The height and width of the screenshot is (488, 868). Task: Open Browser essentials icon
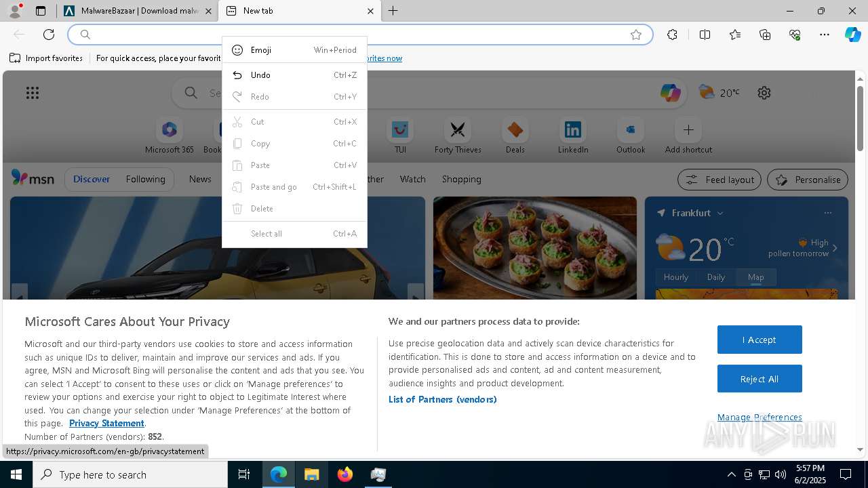[795, 35]
